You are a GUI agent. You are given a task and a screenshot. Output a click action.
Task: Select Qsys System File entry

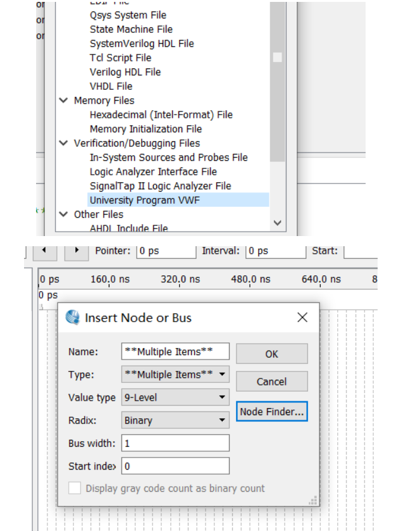click(x=128, y=15)
